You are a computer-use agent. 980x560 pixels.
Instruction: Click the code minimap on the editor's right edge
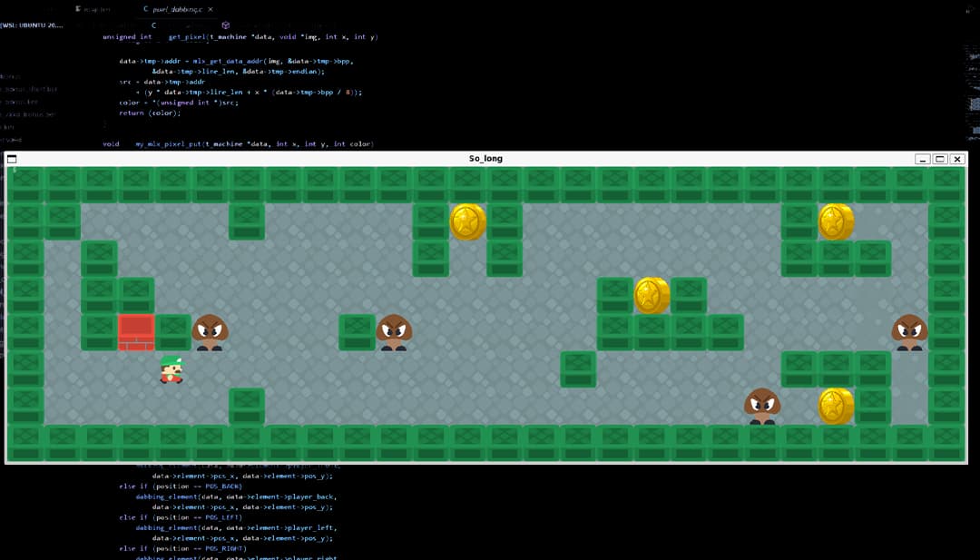973,91
